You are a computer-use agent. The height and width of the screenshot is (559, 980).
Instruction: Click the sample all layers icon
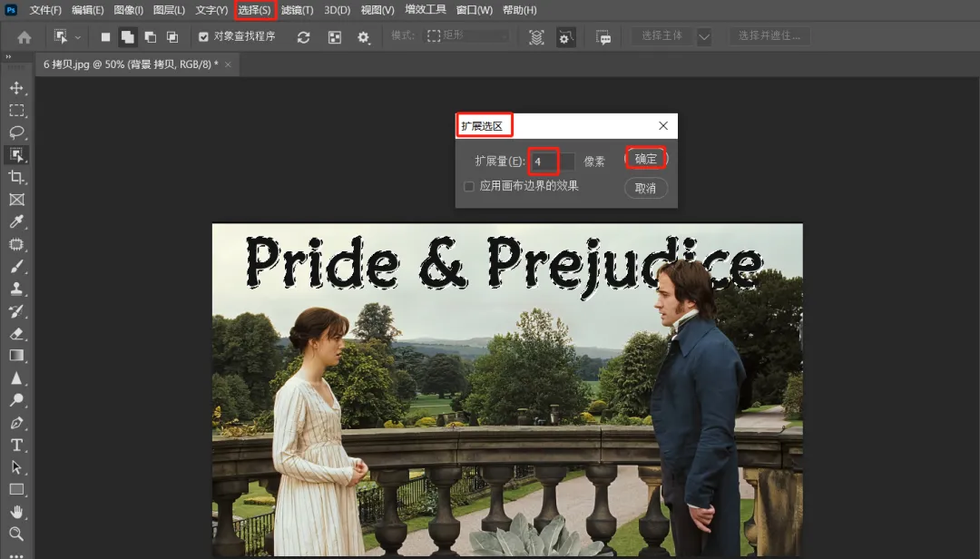pos(536,37)
